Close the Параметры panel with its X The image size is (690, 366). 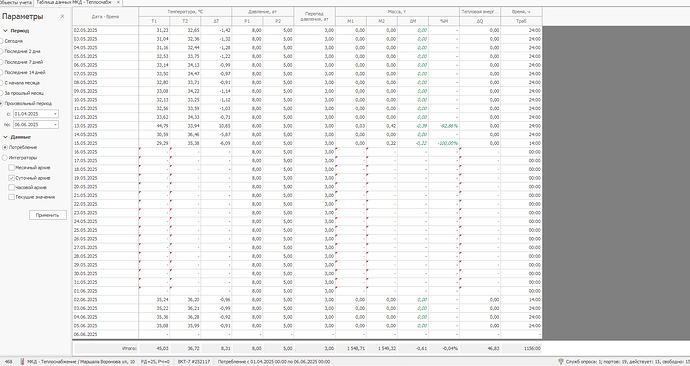point(62,16)
